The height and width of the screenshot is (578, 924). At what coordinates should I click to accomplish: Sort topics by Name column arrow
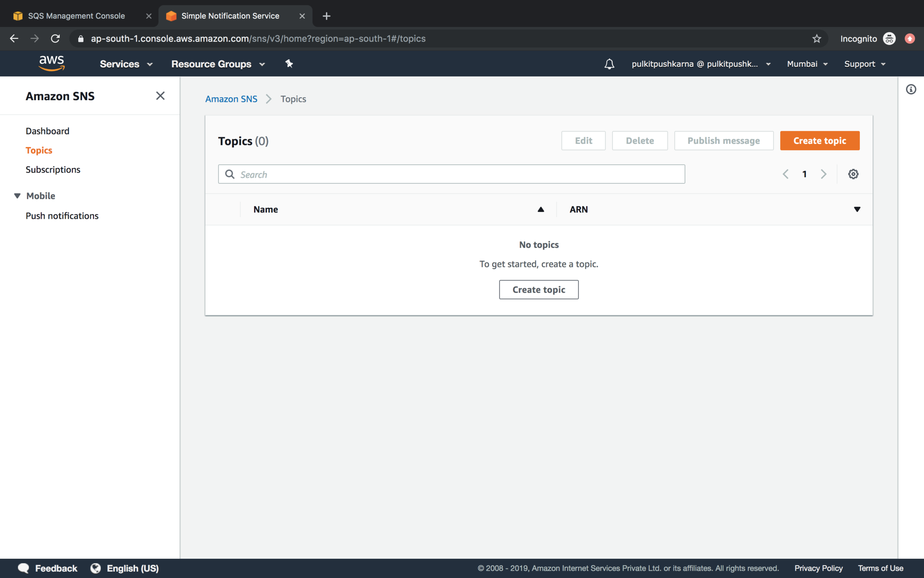click(x=541, y=209)
